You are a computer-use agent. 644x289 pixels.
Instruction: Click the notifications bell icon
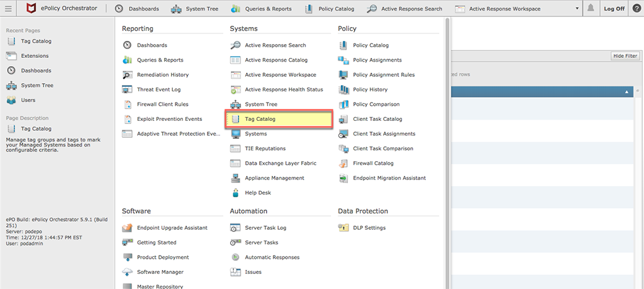[591, 8]
